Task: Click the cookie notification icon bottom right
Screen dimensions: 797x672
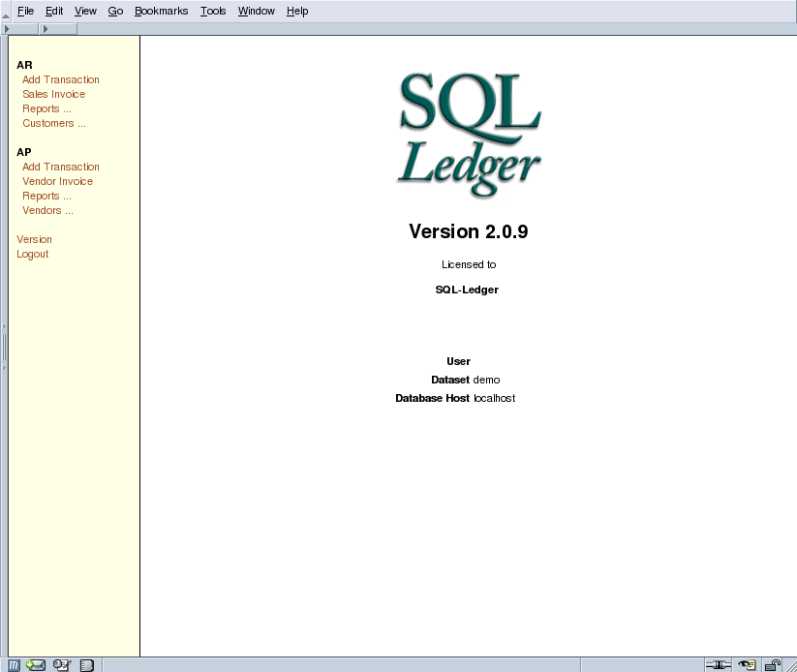Action: coord(744,664)
